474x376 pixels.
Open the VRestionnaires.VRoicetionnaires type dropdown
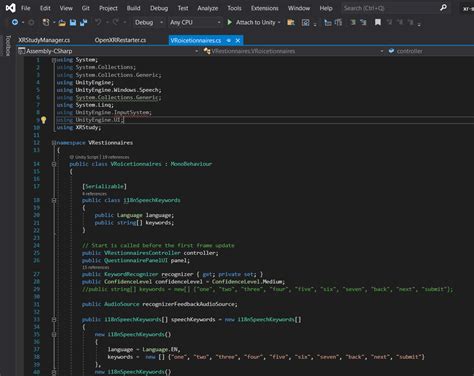click(294, 51)
